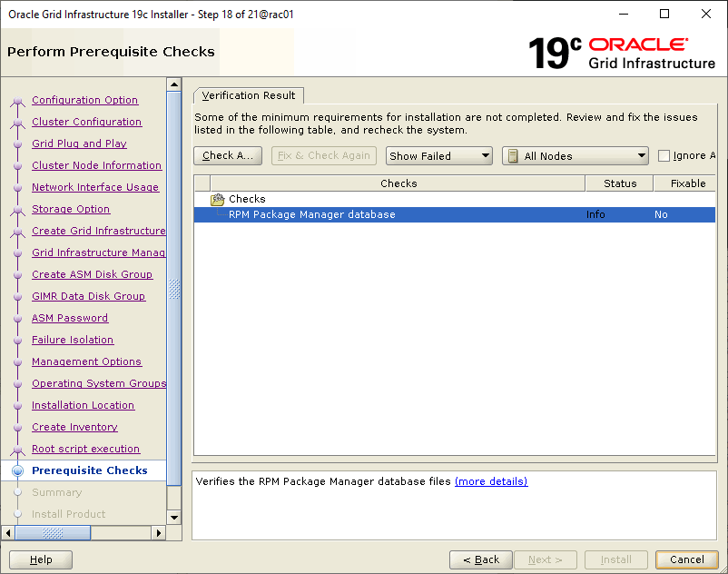Image resolution: width=728 pixels, height=574 pixels.
Task: Go Back to the previous step
Action: tap(481, 559)
